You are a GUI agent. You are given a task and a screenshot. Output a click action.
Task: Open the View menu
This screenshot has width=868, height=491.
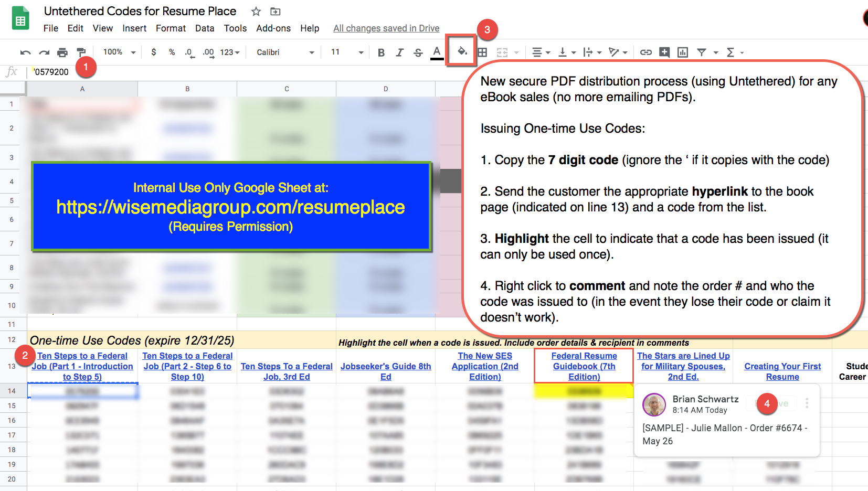103,28
